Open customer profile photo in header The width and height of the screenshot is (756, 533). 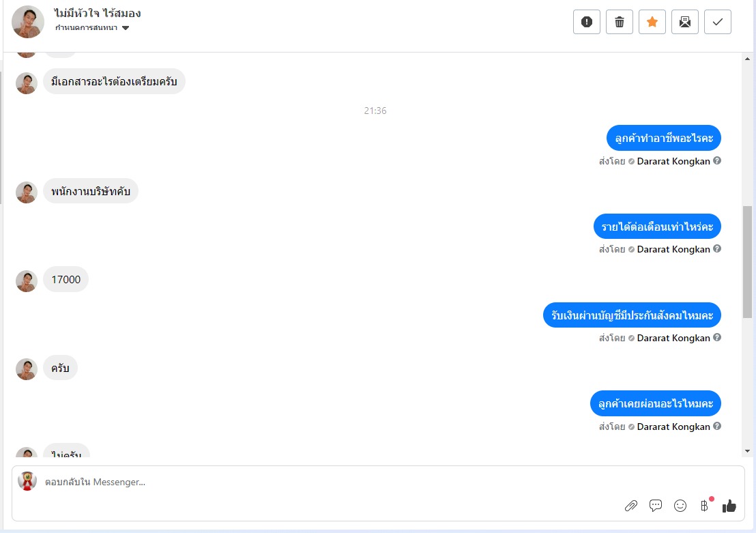tap(28, 22)
